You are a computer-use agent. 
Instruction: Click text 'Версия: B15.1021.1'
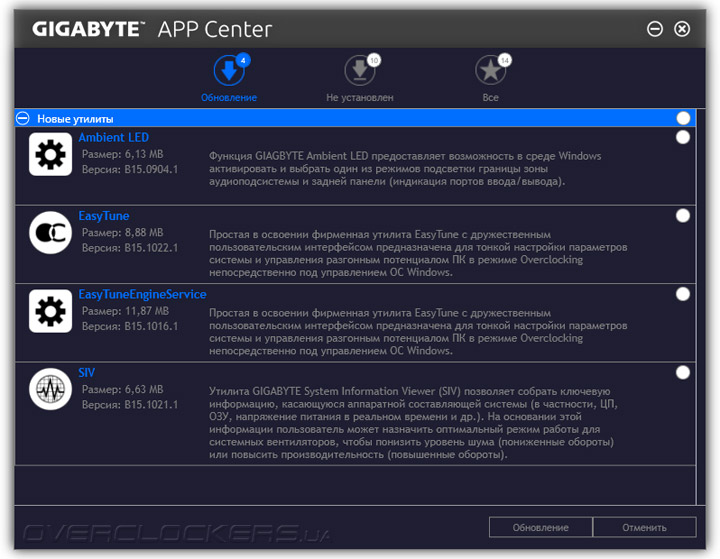pyautogui.click(x=130, y=405)
